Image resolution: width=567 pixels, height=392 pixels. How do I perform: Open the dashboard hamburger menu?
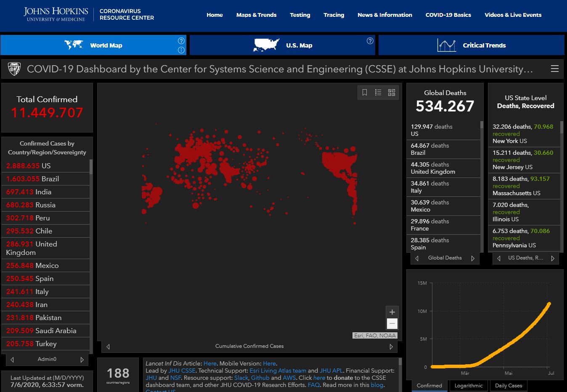[x=555, y=69]
